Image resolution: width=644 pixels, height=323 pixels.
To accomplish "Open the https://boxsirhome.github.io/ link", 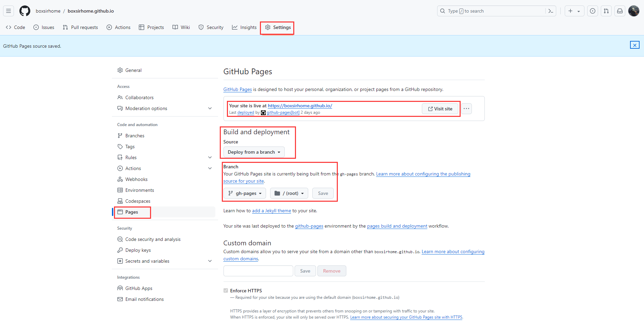I will click(300, 106).
